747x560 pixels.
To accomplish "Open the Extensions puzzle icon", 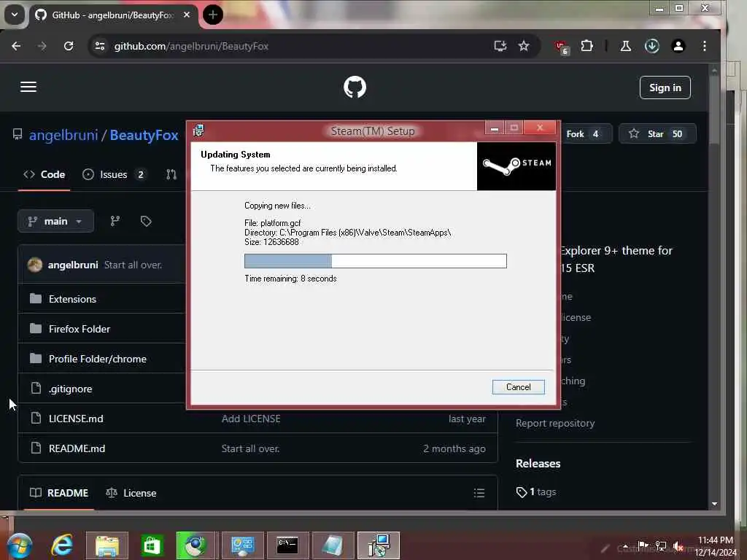I will 587,46.
